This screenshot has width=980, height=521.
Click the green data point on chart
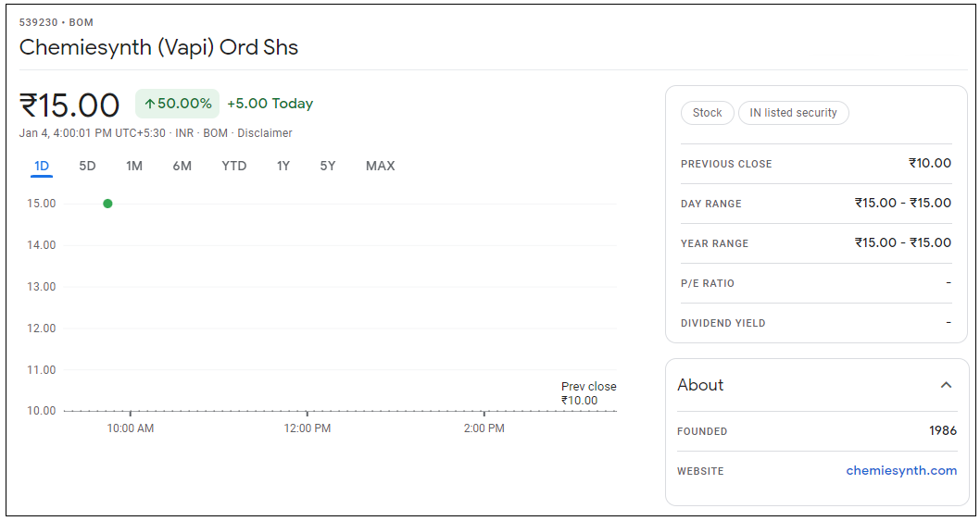(x=107, y=203)
